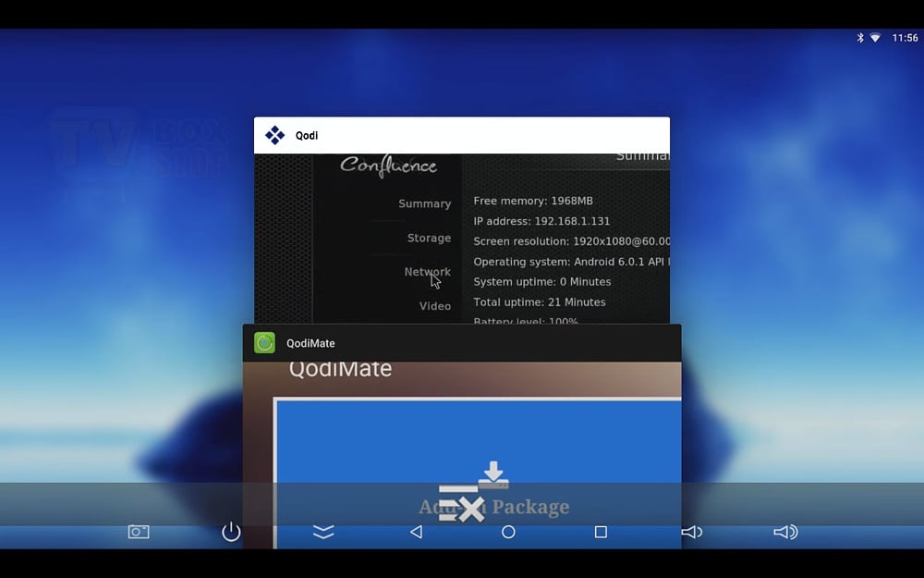Click the Total uptime: 21 Minutes line
Screen dimensions: 924x578
(540, 302)
